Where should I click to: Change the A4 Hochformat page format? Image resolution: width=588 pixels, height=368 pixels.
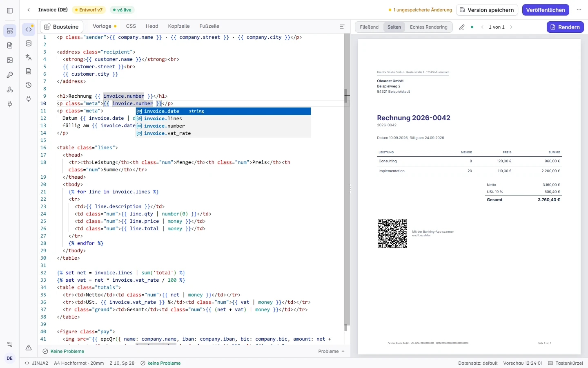79,363
